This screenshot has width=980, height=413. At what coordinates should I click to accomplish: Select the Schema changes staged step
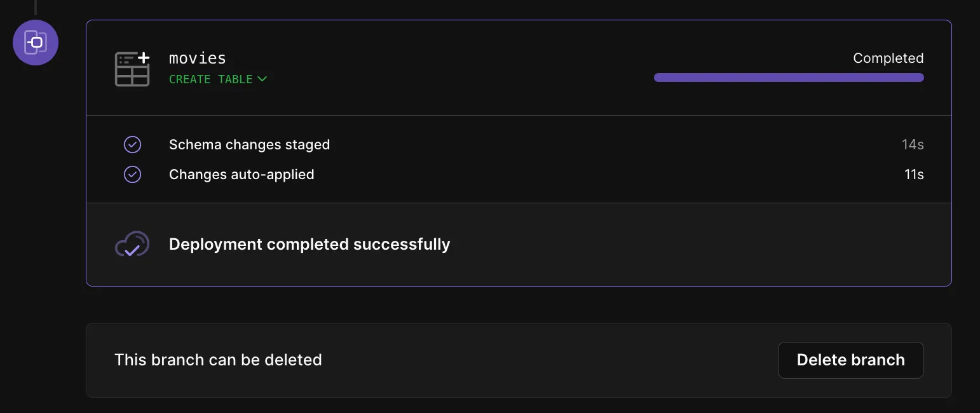click(249, 145)
